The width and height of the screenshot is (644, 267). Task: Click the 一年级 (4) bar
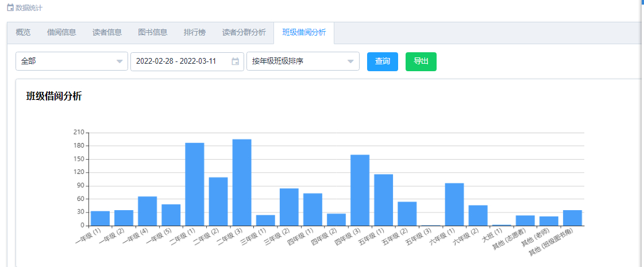(x=147, y=211)
